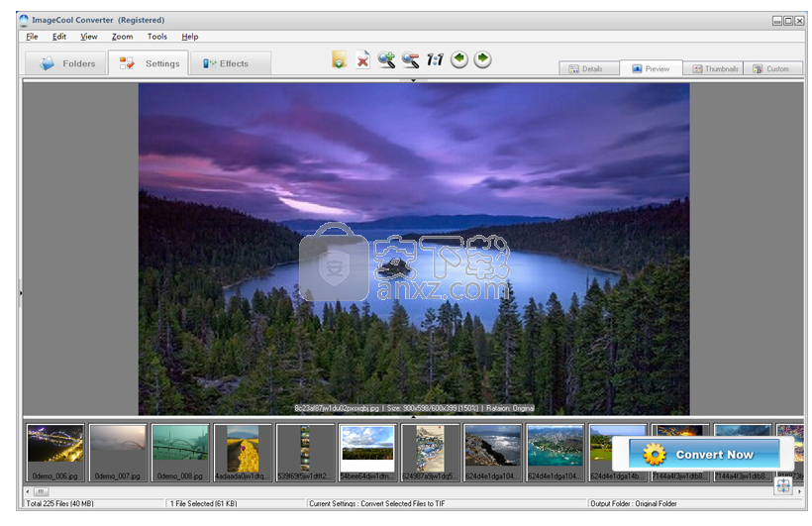Click the blue icon at the strip's right end

(783, 485)
